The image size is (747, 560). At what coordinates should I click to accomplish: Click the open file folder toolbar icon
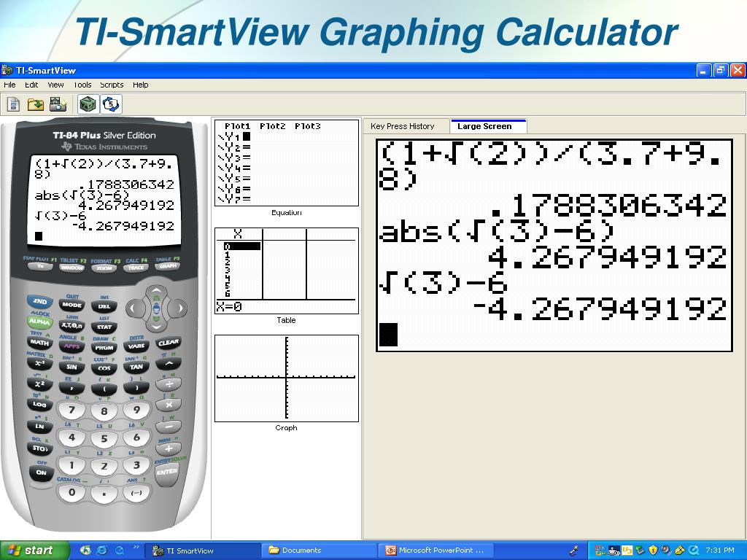(x=35, y=104)
